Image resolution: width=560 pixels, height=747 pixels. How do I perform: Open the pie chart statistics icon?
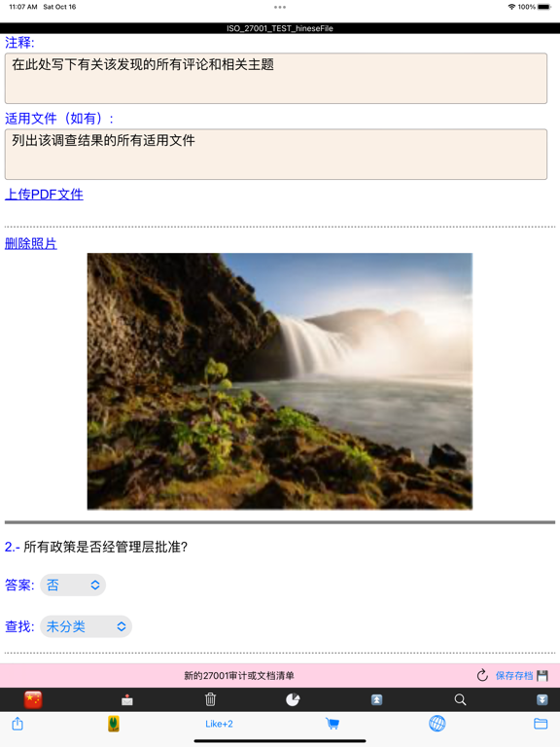[x=293, y=699]
